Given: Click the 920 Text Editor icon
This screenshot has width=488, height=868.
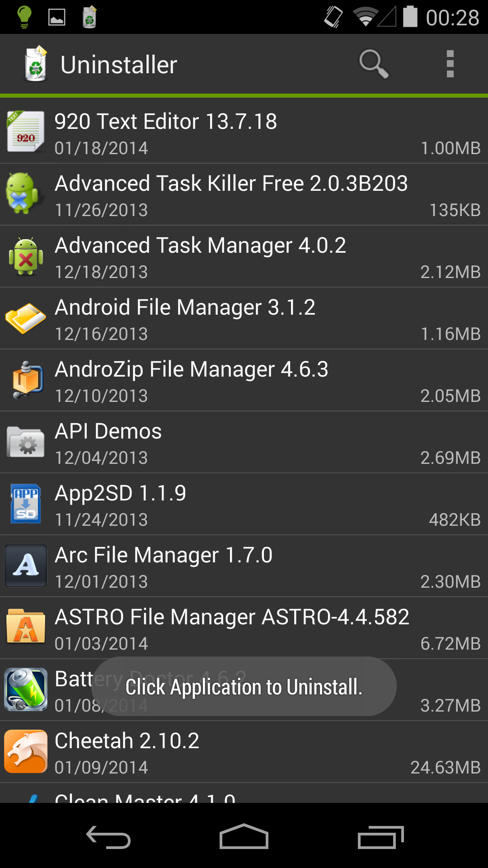Looking at the screenshot, I should tap(26, 132).
